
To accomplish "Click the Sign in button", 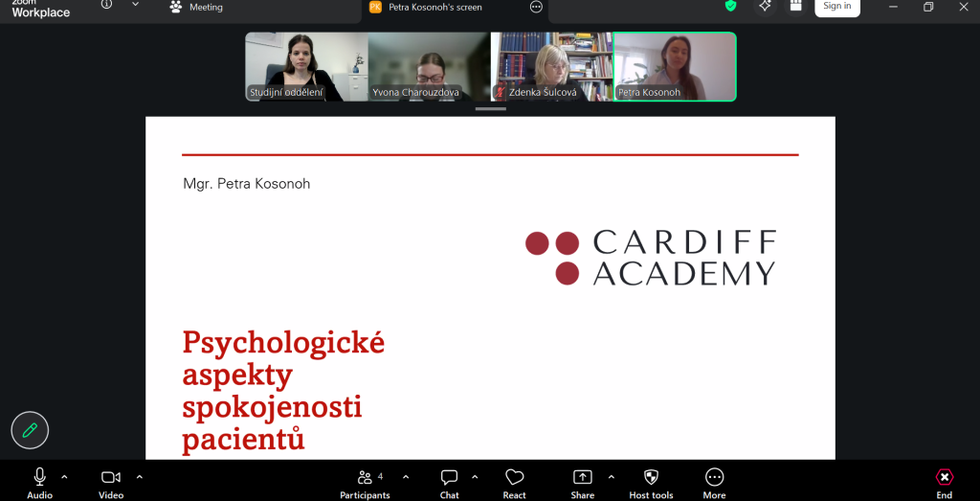I will point(836,7).
